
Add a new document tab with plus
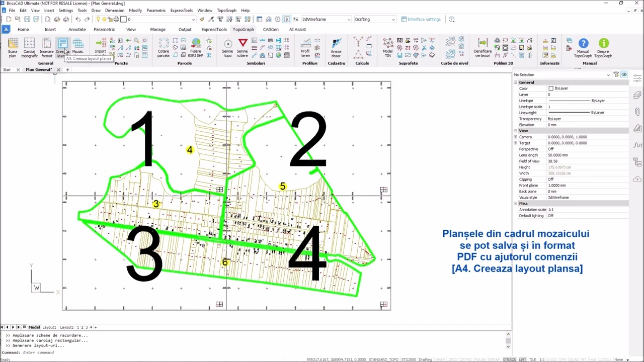[67, 69]
